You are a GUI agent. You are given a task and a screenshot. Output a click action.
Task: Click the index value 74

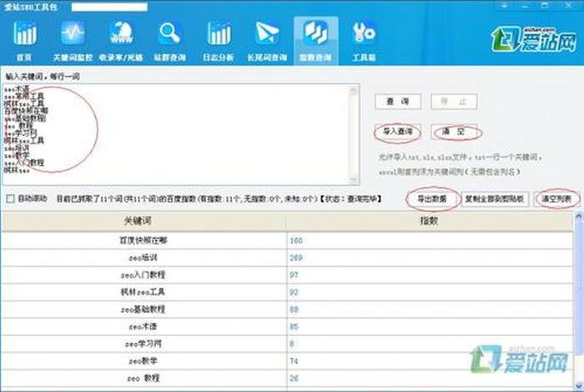(294, 361)
